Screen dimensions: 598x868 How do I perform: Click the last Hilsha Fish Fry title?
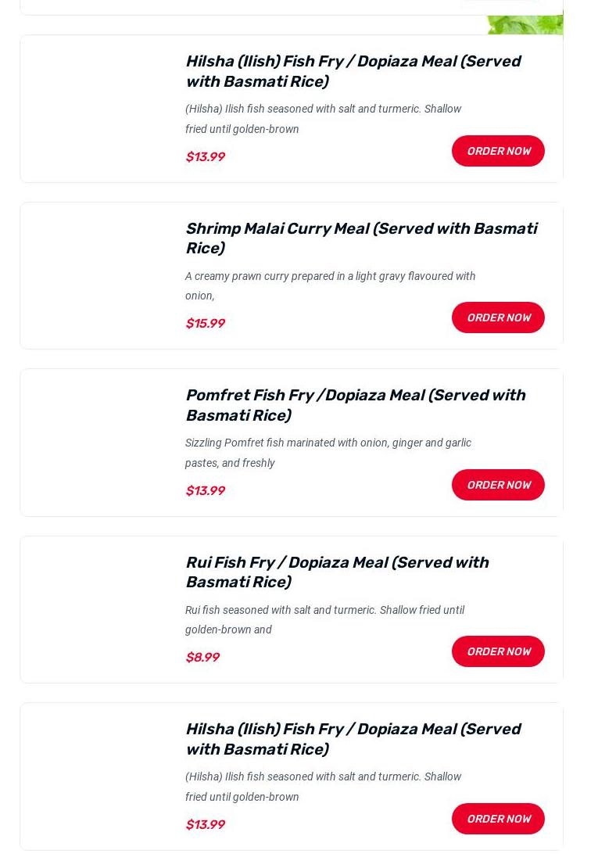(x=353, y=739)
